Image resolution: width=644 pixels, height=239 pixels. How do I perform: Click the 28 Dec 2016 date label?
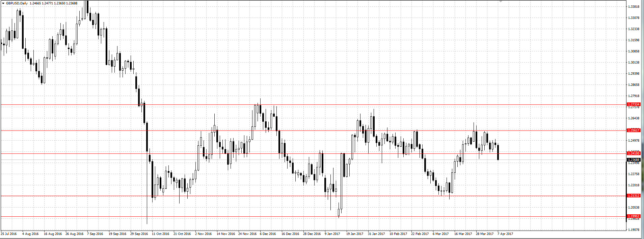click(x=312, y=234)
